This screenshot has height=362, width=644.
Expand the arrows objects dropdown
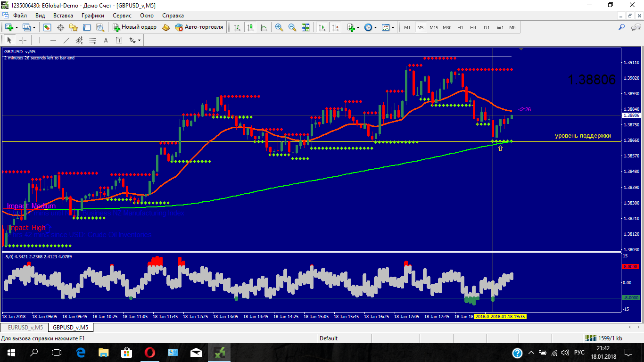(139, 41)
